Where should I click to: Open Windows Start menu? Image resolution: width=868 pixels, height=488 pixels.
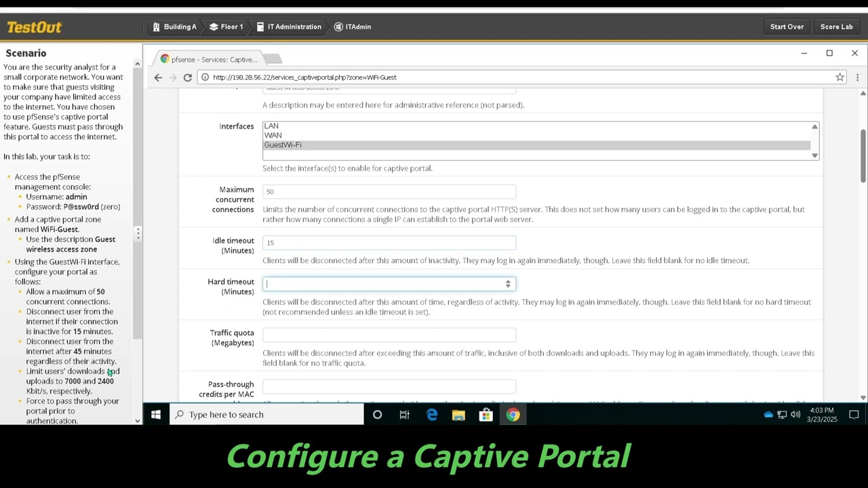tap(155, 415)
